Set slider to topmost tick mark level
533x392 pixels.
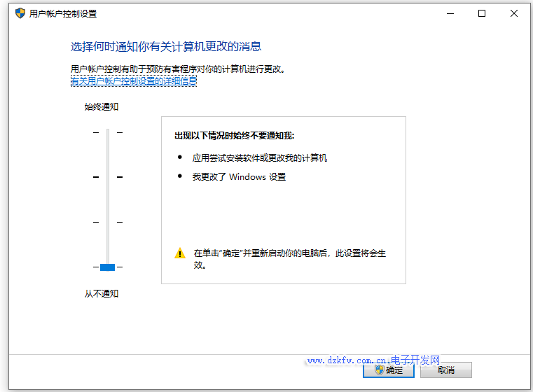click(x=107, y=132)
